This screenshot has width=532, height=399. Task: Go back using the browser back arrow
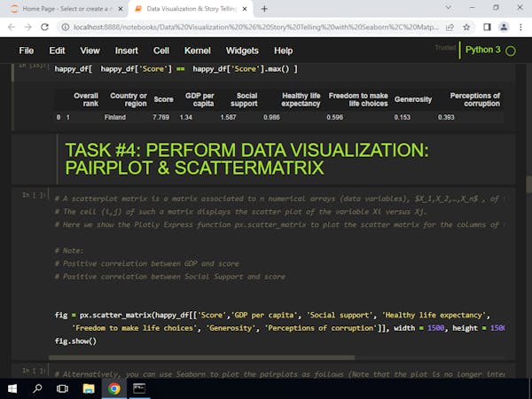(x=12, y=27)
